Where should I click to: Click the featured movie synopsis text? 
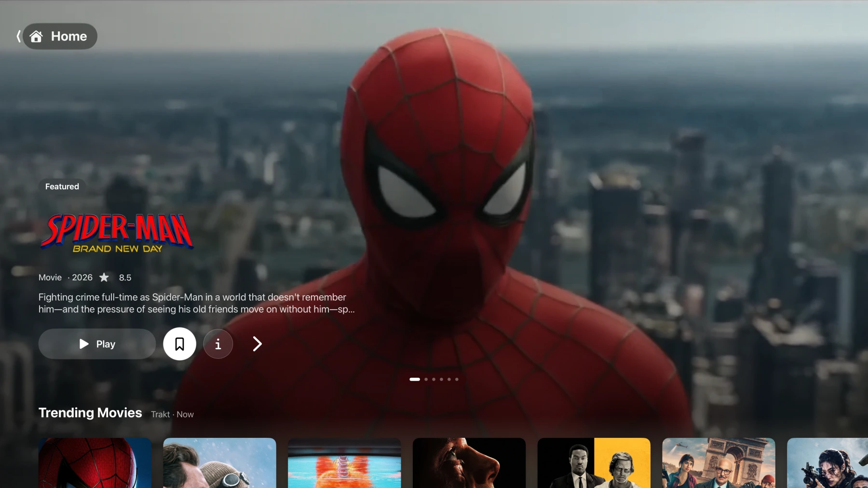pos(197,303)
